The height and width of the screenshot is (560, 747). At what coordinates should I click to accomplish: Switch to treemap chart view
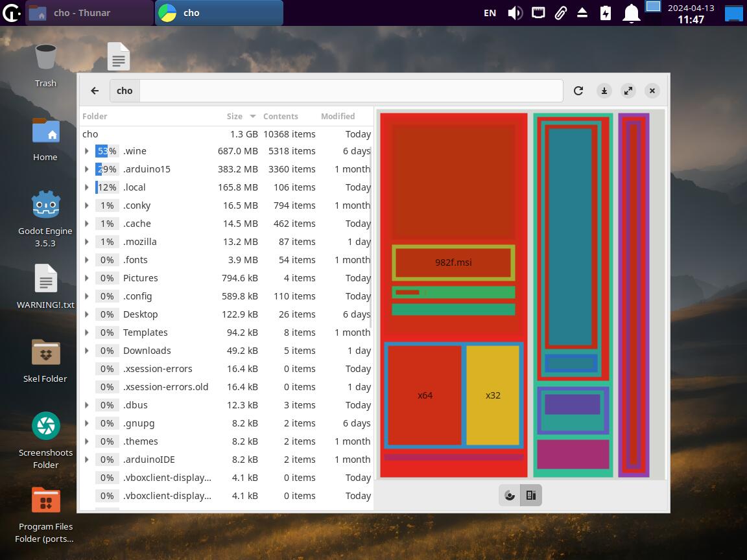pyautogui.click(x=531, y=496)
